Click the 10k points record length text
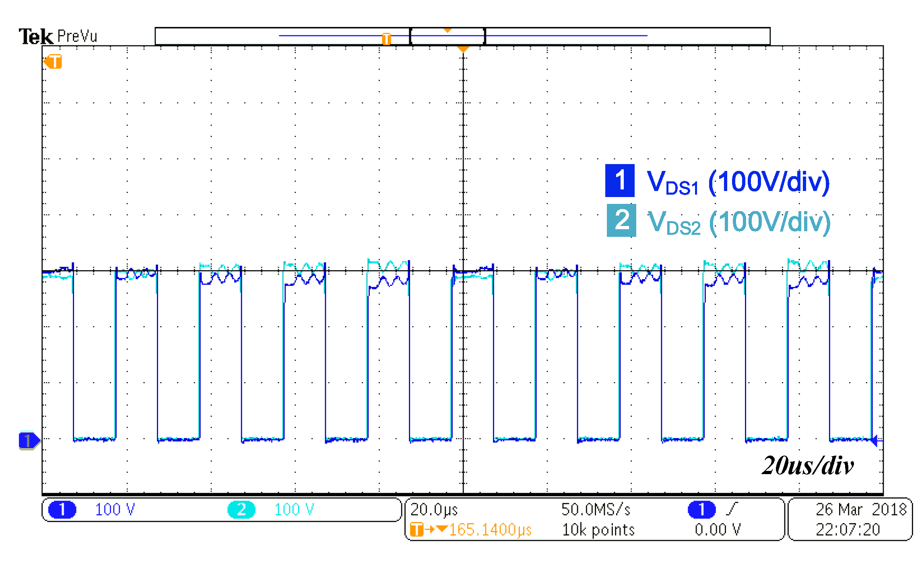924x567 pixels. [x=598, y=530]
